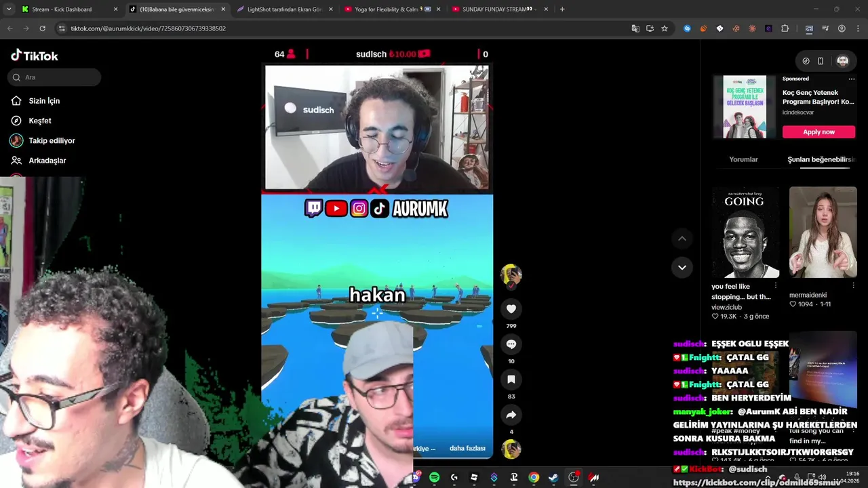
Task: Open the Shazam extension
Action: (687, 28)
